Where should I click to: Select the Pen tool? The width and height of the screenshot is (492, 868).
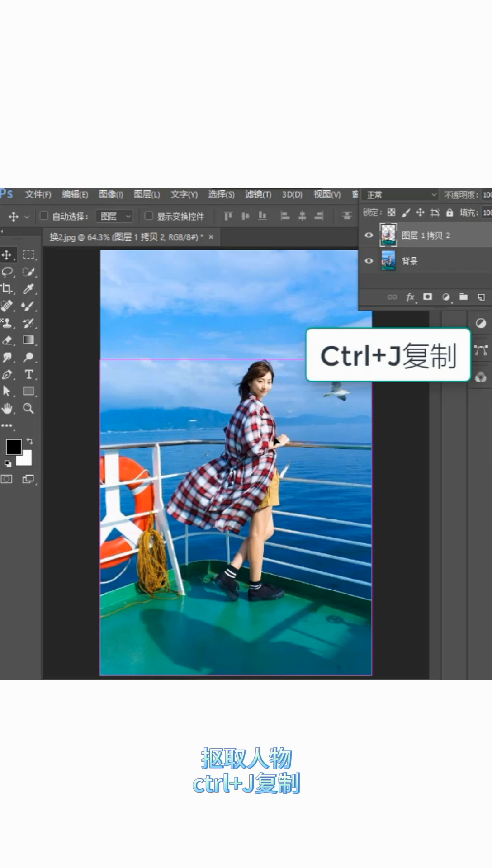coord(7,374)
